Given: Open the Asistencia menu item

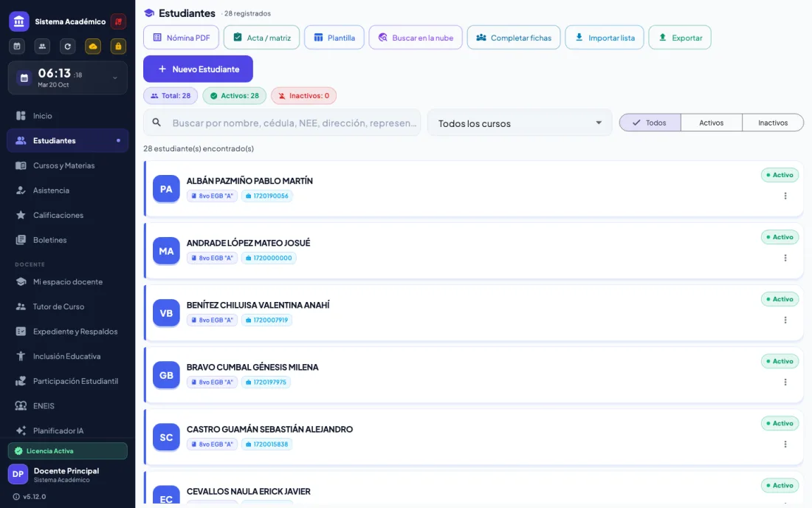Looking at the screenshot, I should tap(67, 190).
